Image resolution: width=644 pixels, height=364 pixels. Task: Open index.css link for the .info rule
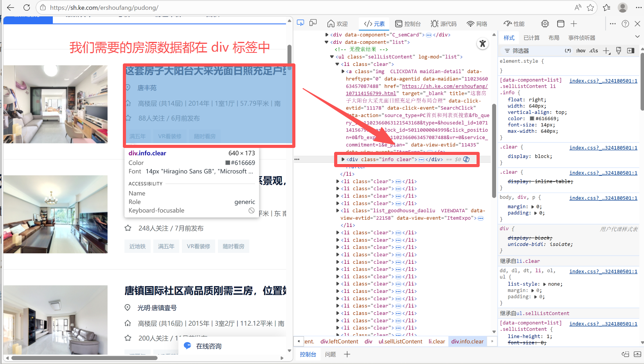click(x=603, y=81)
